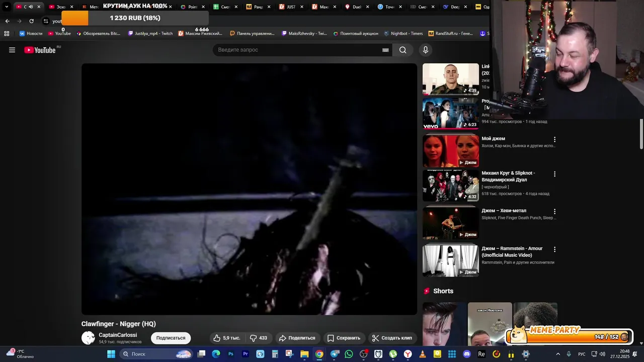Switch to the 'JUST' browser tab
The width and height of the screenshot is (644, 362).
(291, 7)
